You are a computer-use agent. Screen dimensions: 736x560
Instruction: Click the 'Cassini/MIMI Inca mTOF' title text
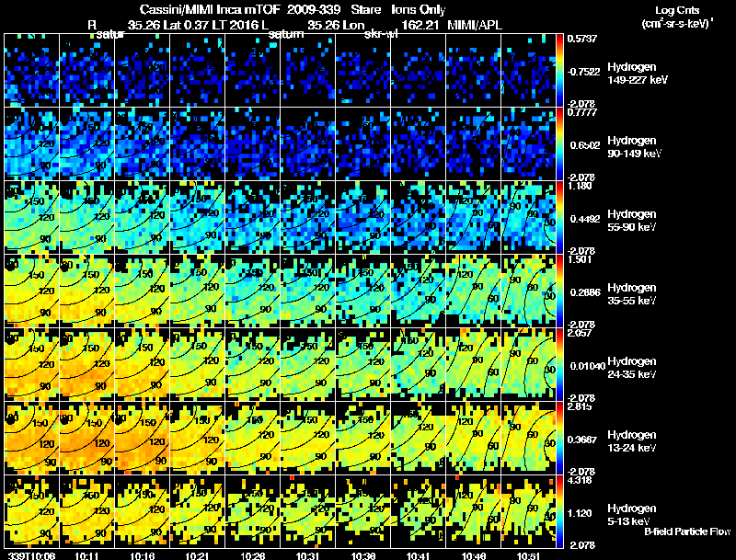[x=210, y=9]
